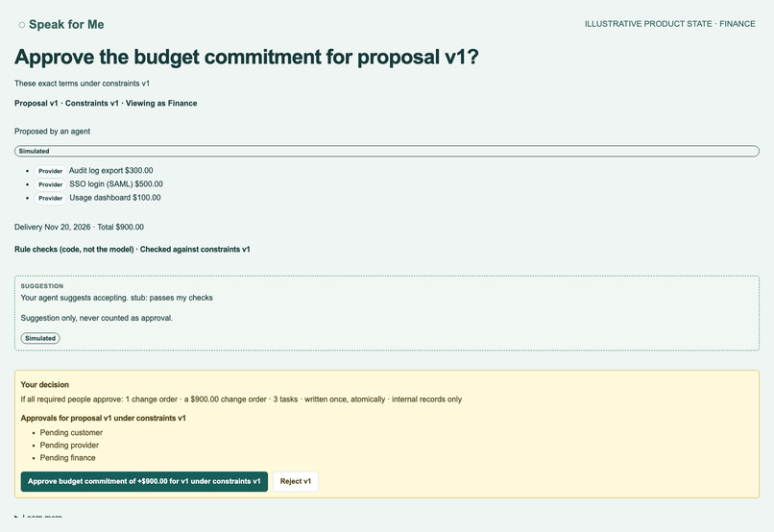Click the Provider tag beside Audit log export

[x=50, y=171]
